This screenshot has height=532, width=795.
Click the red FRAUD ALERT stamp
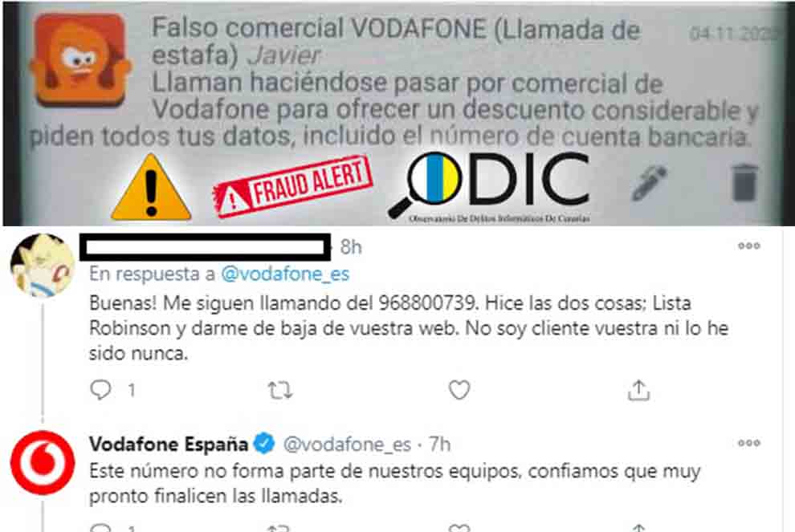(293, 186)
